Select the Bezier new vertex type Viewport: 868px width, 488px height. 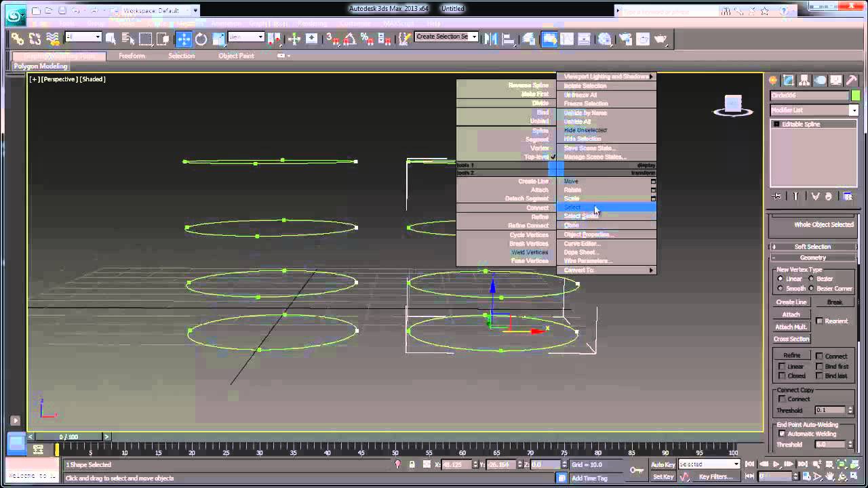[x=811, y=279]
